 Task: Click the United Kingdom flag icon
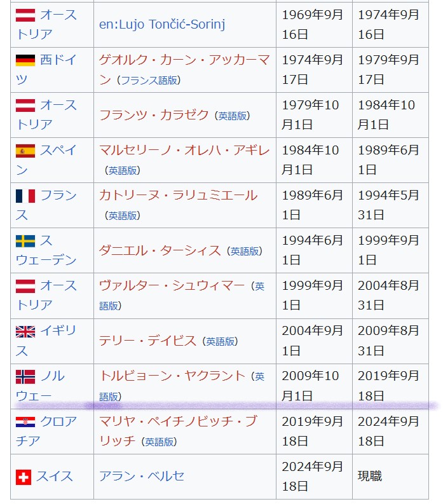point(25,332)
